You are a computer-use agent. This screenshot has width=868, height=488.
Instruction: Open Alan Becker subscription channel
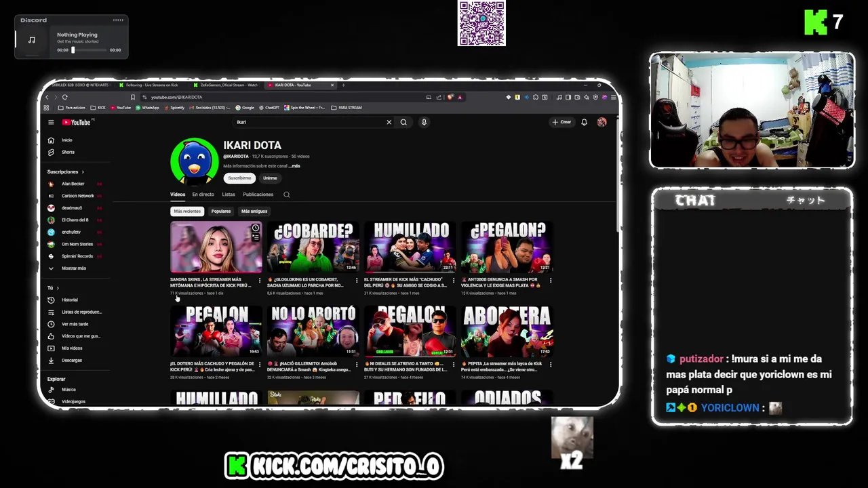[73, 184]
